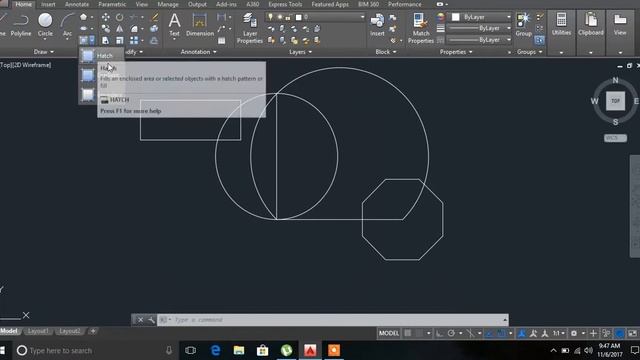Select the Stretch tool in Modify
640x360 pixels.
pyautogui.click(x=105, y=40)
